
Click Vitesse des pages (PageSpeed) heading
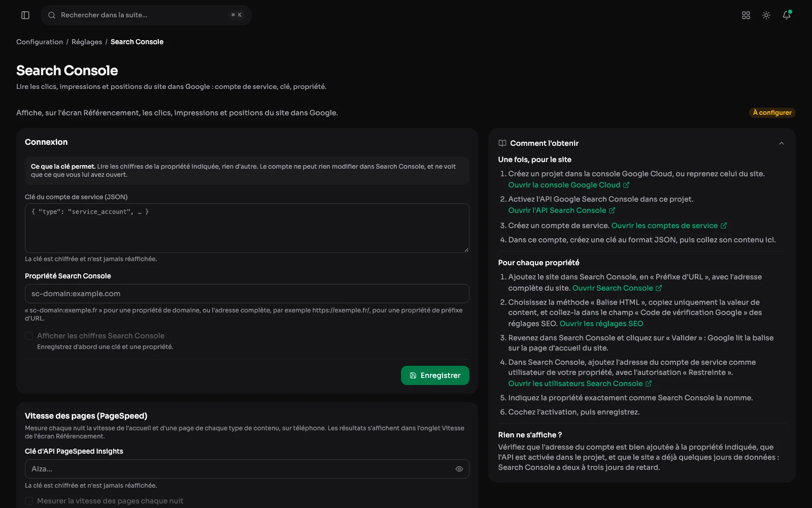tap(86, 416)
